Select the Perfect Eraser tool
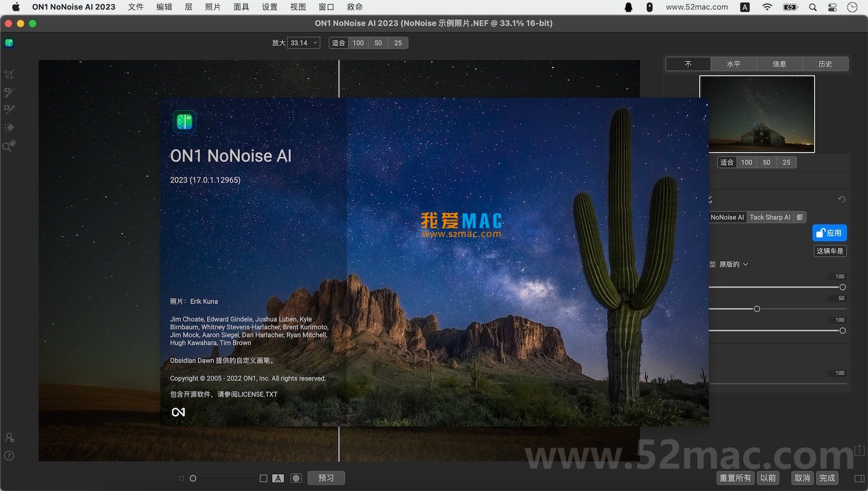The width and height of the screenshot is (868, 491). click(x=9, y=127)
